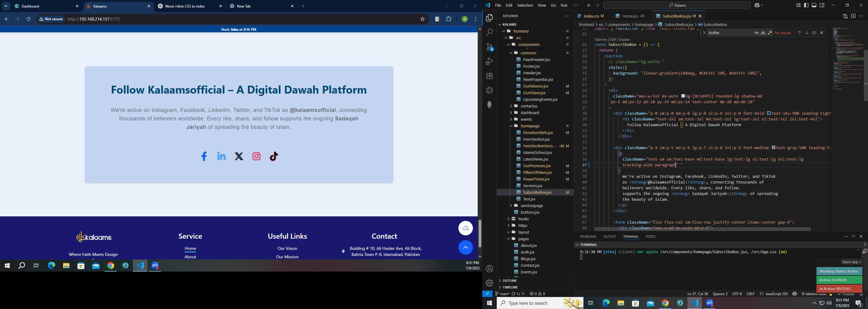Toggle Match Whole Word in find widget

click(x=763, y=33)
